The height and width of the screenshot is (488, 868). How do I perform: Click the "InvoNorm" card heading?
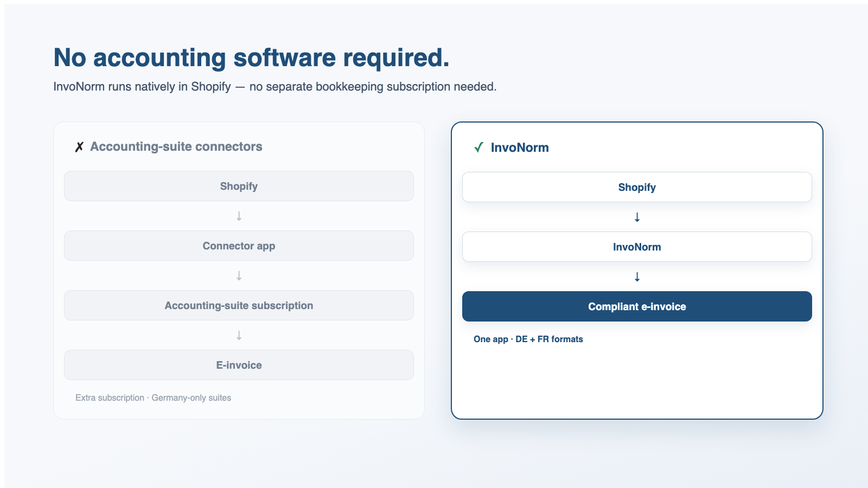coord(520,147)
